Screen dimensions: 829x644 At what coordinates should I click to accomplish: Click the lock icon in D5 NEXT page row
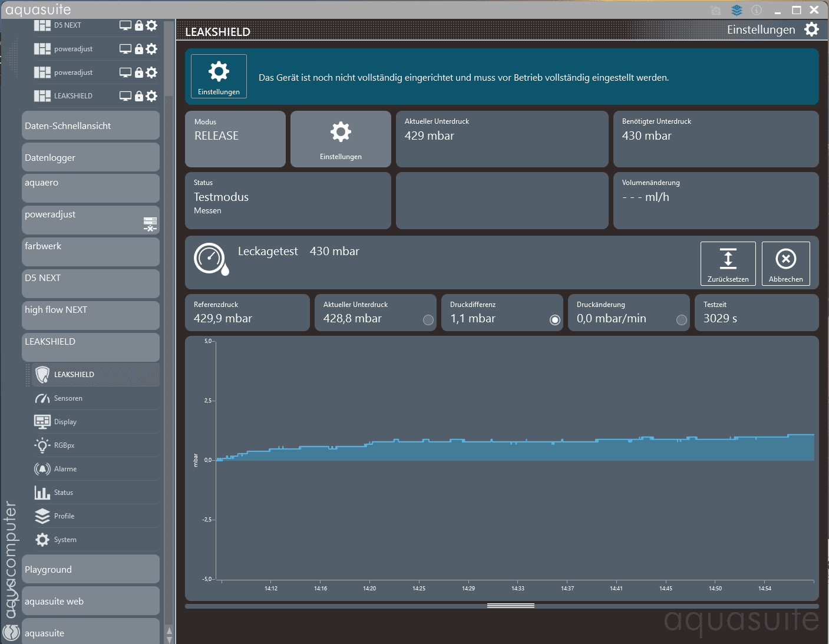click(139, 25)
